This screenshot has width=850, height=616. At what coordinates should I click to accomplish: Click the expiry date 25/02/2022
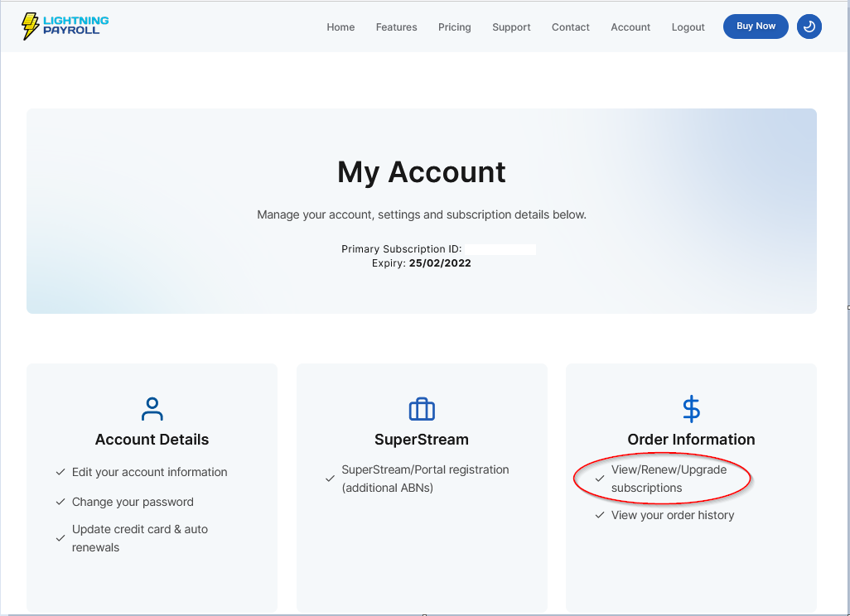click(440, 263)
